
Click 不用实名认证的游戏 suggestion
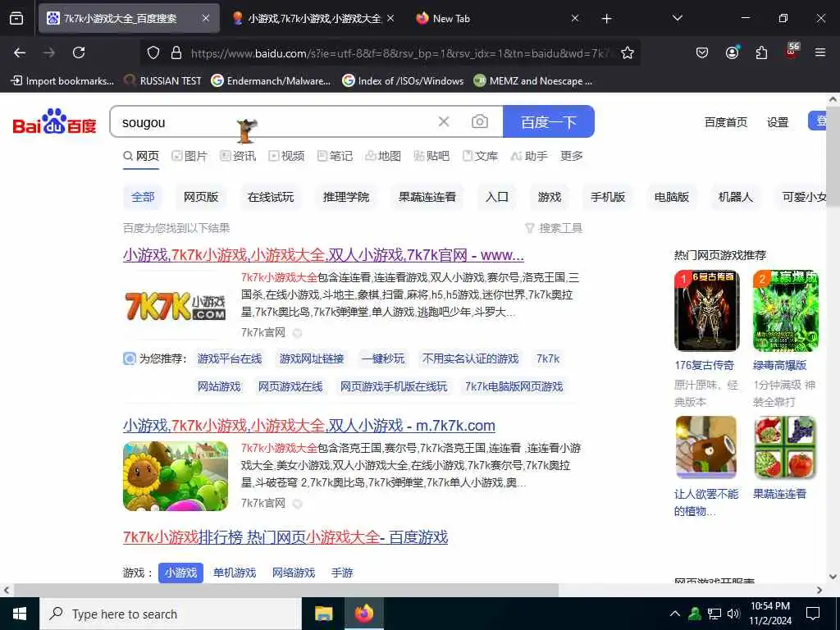[470, 358]
